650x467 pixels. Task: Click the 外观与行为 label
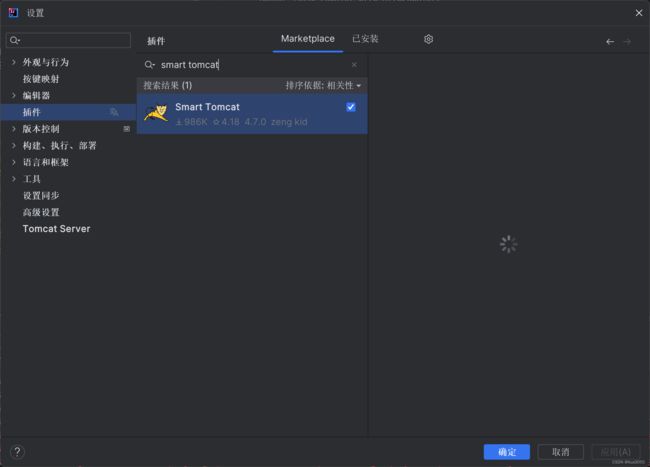tap(46, 62)
